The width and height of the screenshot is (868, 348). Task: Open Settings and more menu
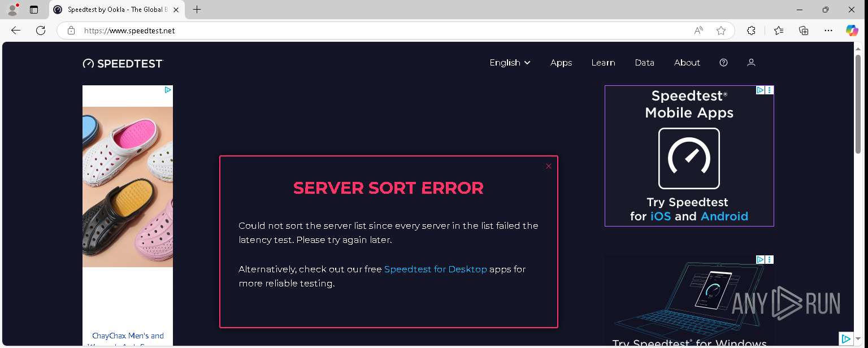[828, 31]
